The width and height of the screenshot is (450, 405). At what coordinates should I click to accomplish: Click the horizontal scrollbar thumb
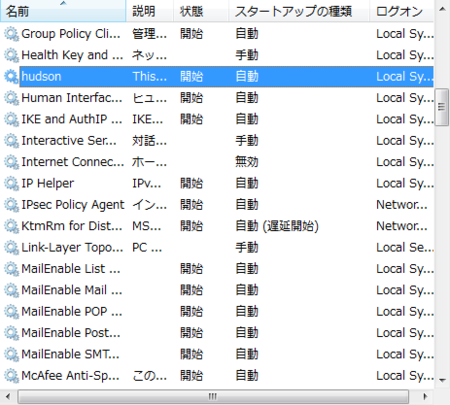(x=213, y=397)
